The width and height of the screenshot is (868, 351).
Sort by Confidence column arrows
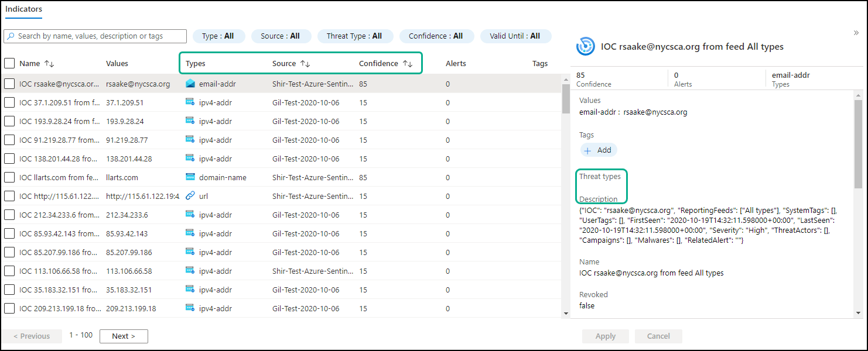408,64
